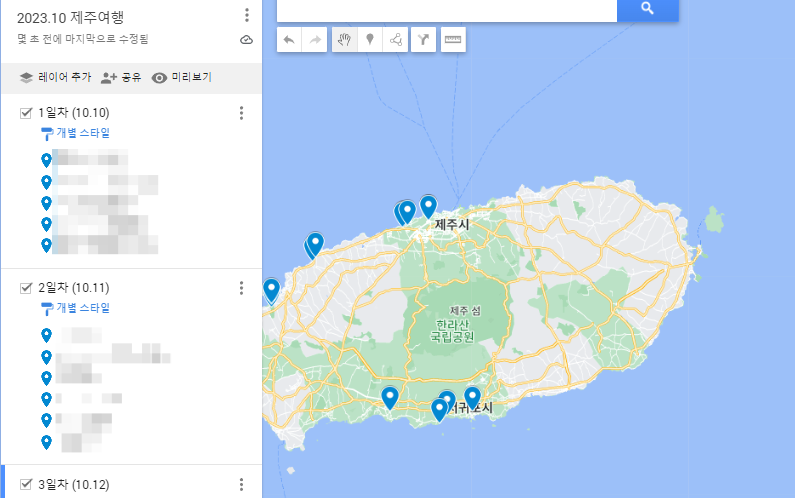Click the 제주시 city label on map

[452, 224]
